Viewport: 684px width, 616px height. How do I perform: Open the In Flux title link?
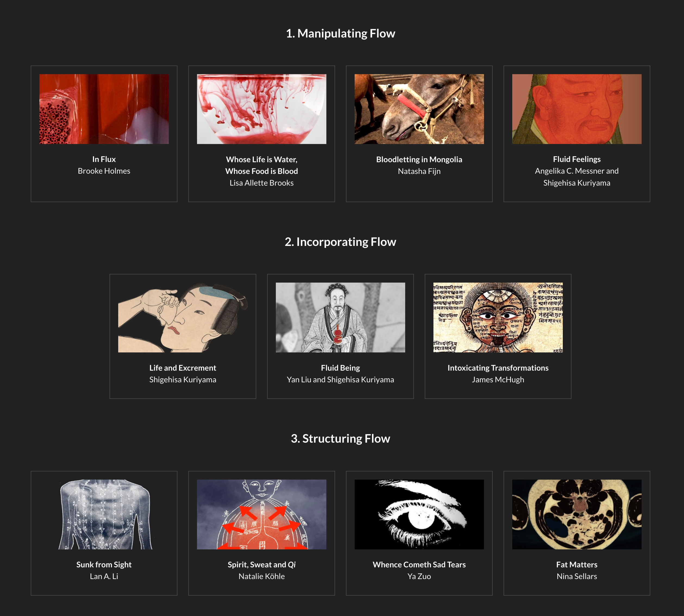pyautogui.click(x=104, y=159)
